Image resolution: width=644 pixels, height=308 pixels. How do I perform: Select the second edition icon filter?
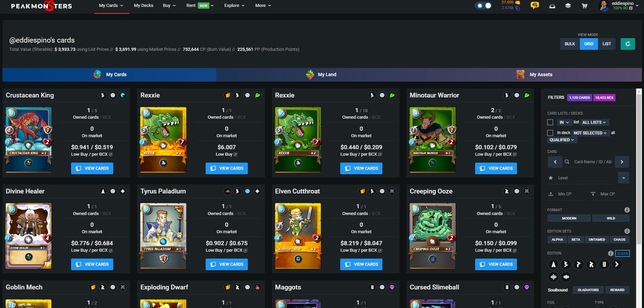pyautogui.click(x=566, y=264)
